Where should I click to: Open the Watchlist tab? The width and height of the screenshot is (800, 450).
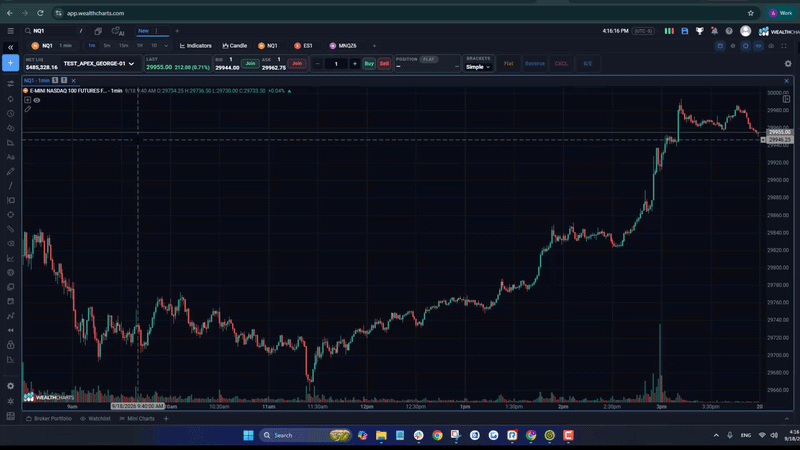[x=95, y=419]
